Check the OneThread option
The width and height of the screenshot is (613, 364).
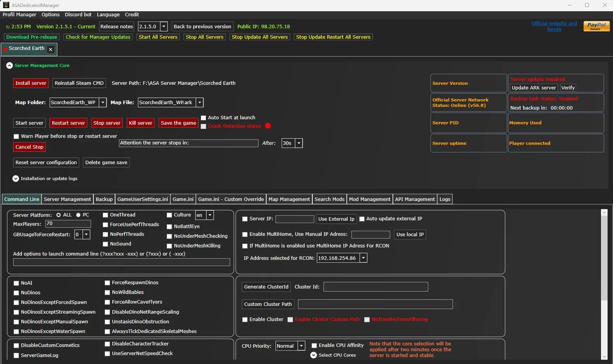point(105,215)
